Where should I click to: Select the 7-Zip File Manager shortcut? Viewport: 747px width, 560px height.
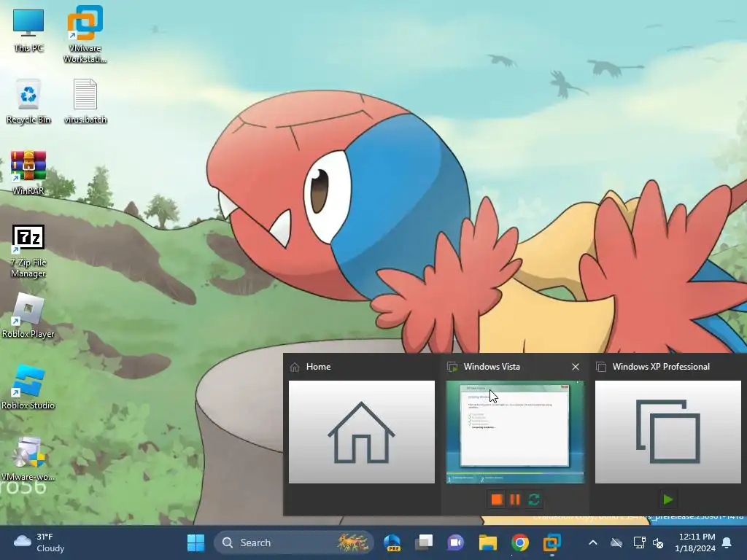click(28, 252)
